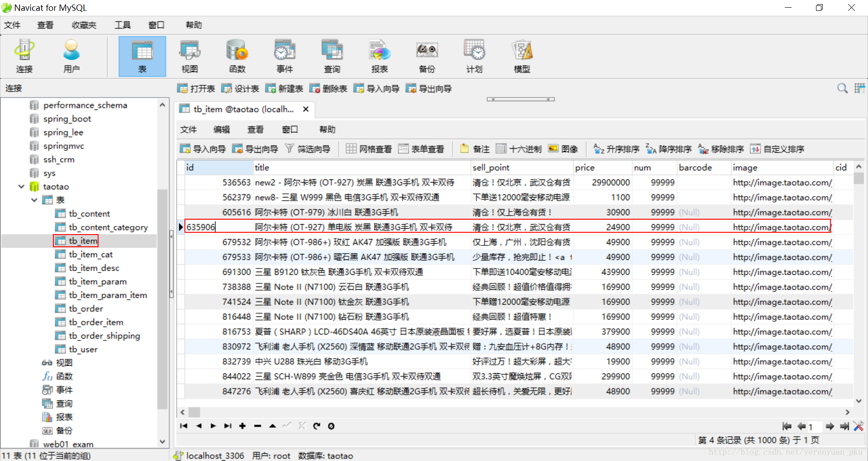Open the 十六进制 (Hex) viewer
The image size is (868, 461).
tap(519, 149)
